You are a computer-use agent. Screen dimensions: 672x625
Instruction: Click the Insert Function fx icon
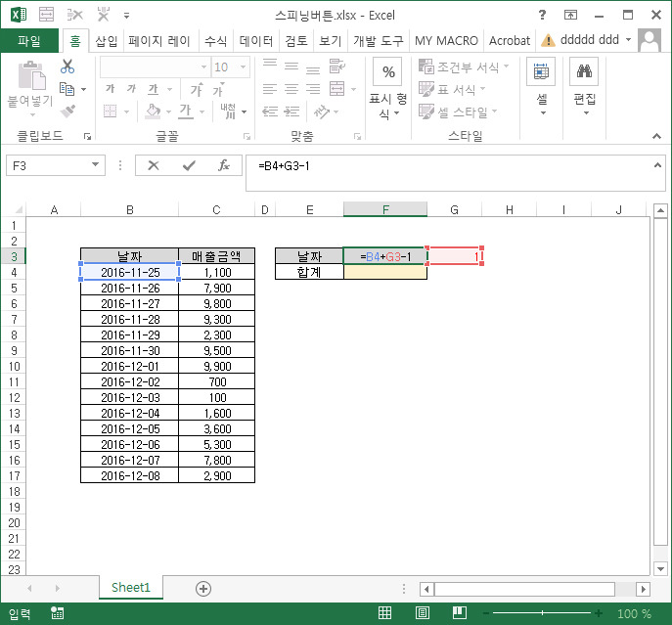[224, 165]
